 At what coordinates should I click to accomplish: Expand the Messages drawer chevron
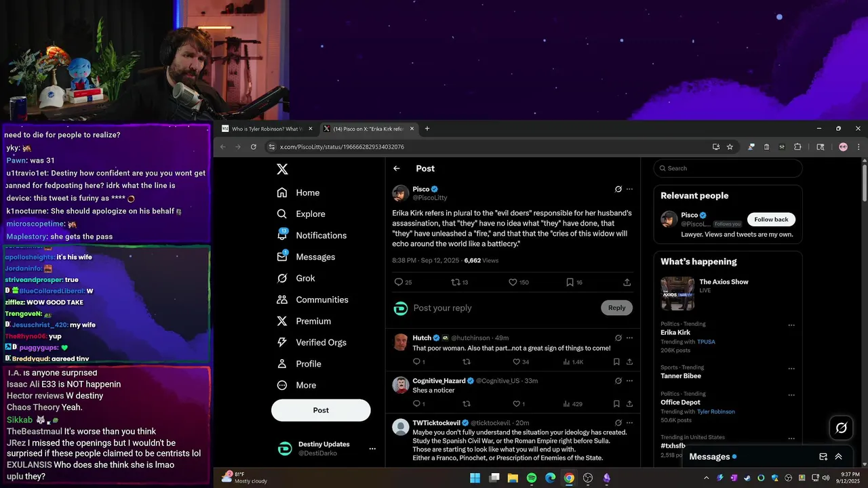point(839,457)
